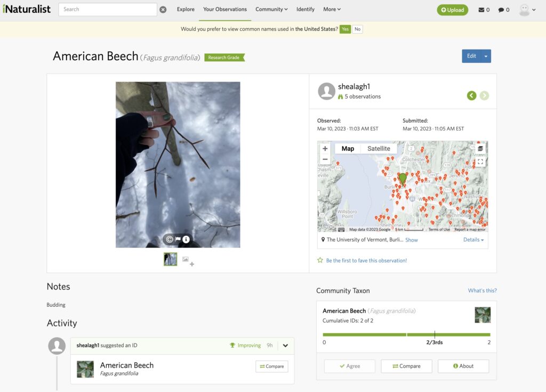Go to the Identify tab
This screenshot has width=546, height=392.
coord(306,9)
